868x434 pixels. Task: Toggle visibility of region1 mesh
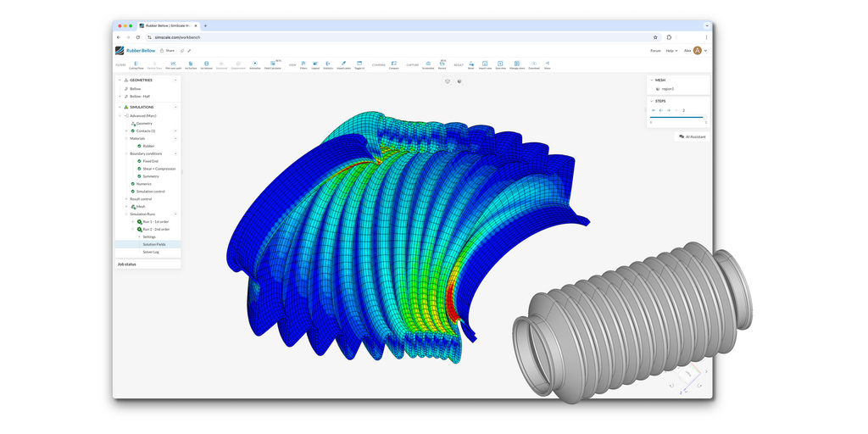click(x=658, y=88)
